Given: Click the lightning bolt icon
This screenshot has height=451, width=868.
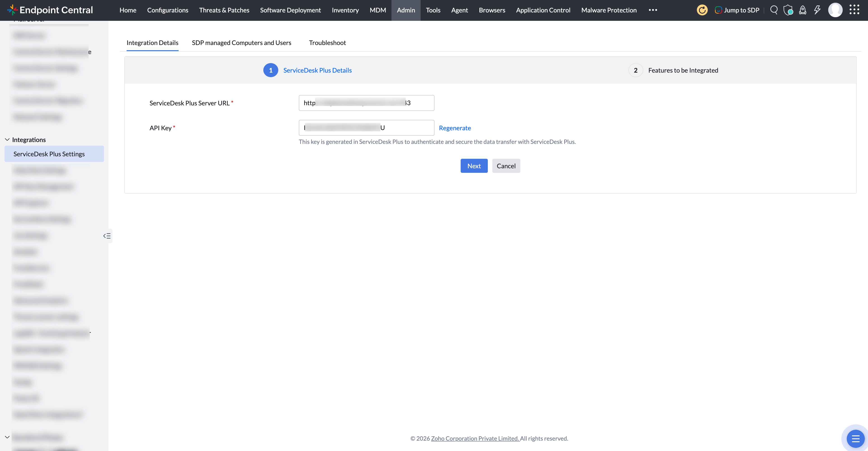Looking at the screenshot, I should point(817,10).
